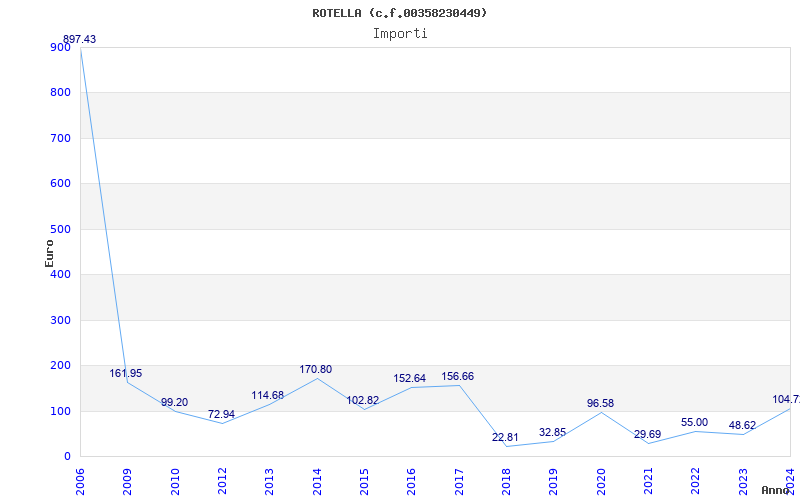
Task: Click the 2022 year axis label
Action: 695,481
